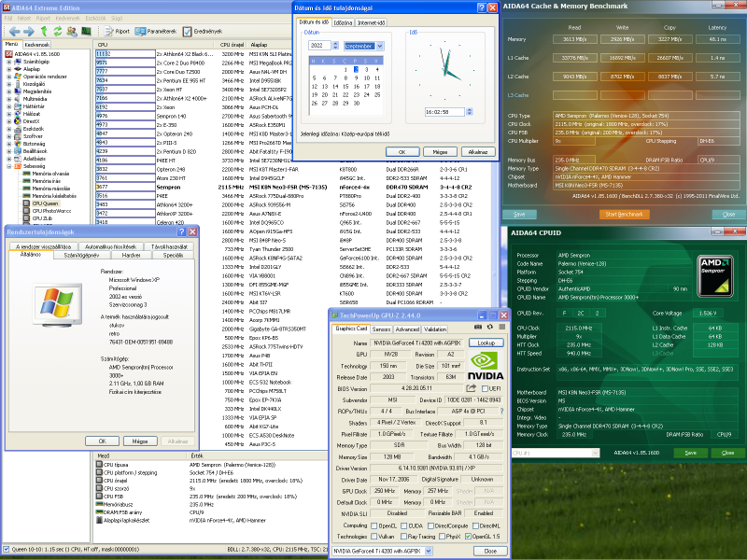
Task: Open Eredmények in AIDA64 toolbar
Action: tap(203, 32)
